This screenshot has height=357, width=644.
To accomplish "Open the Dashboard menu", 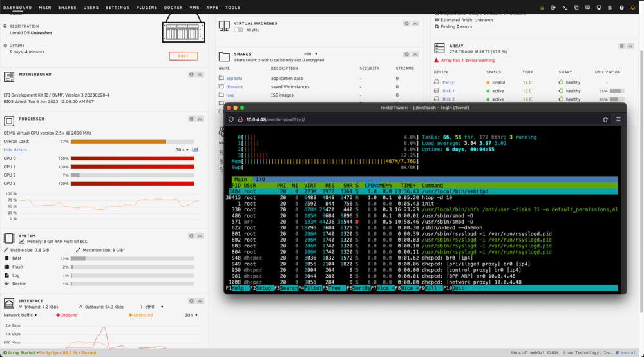I will (x=17, y=8).
